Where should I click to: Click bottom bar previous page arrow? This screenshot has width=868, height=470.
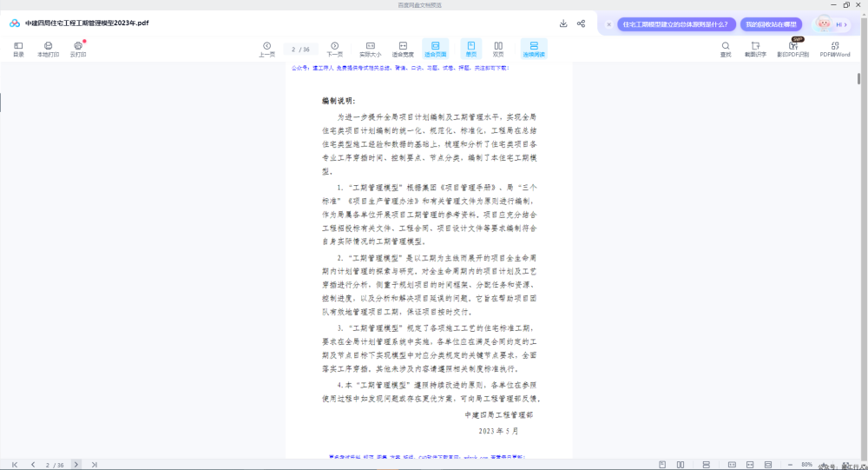point(33,465)
